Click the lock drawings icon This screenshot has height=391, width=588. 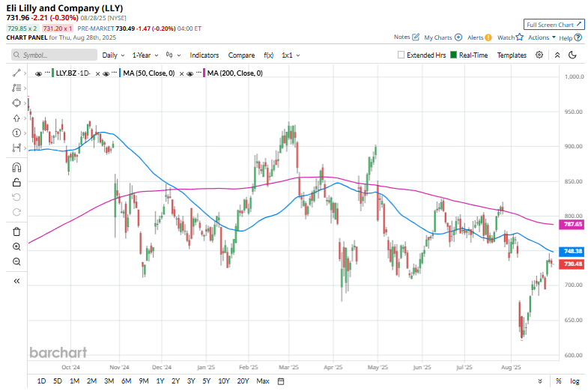tap(16, 183)
